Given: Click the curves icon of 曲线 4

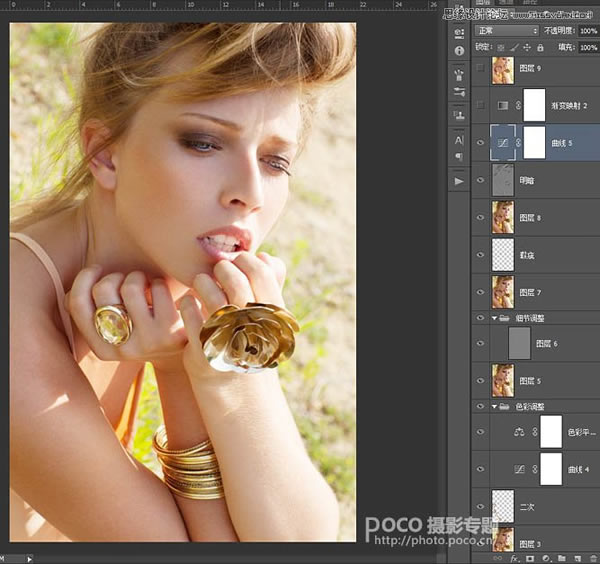Looking at the screenshot, I should (x=519, y=469).
